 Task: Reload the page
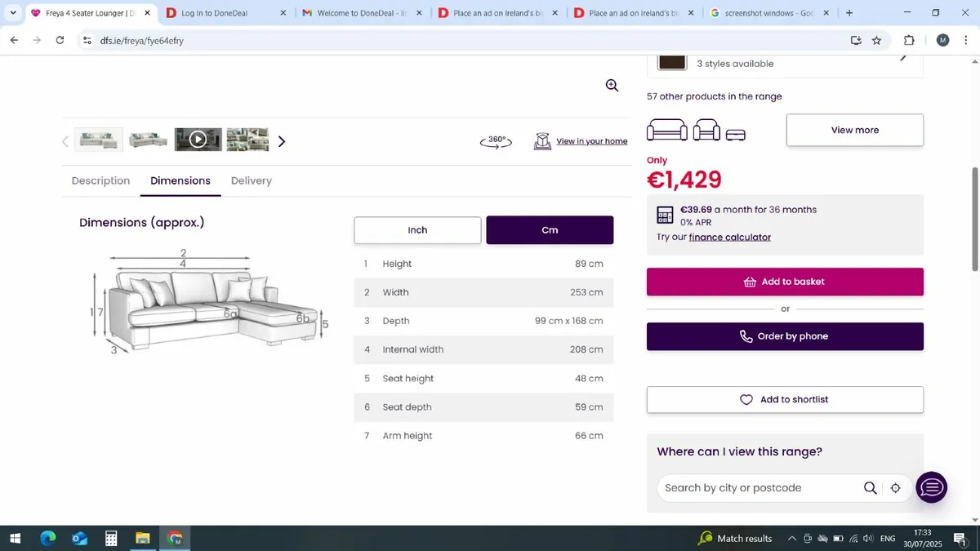click(x=60, y=40)
